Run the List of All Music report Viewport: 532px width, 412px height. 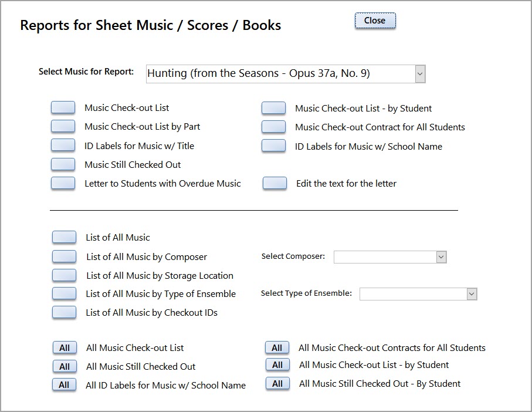[64, 237]
